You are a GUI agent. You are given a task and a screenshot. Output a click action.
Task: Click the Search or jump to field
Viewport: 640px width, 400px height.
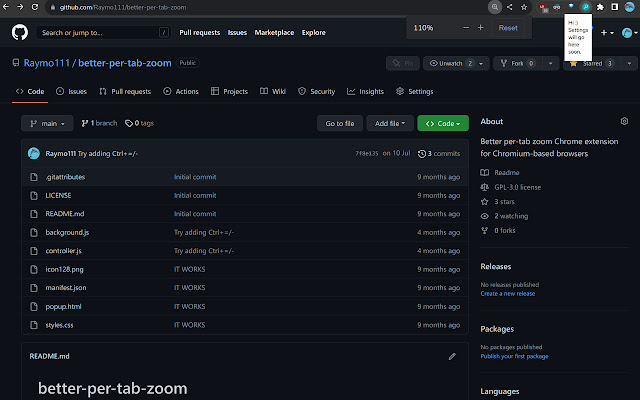coord(103,33)
